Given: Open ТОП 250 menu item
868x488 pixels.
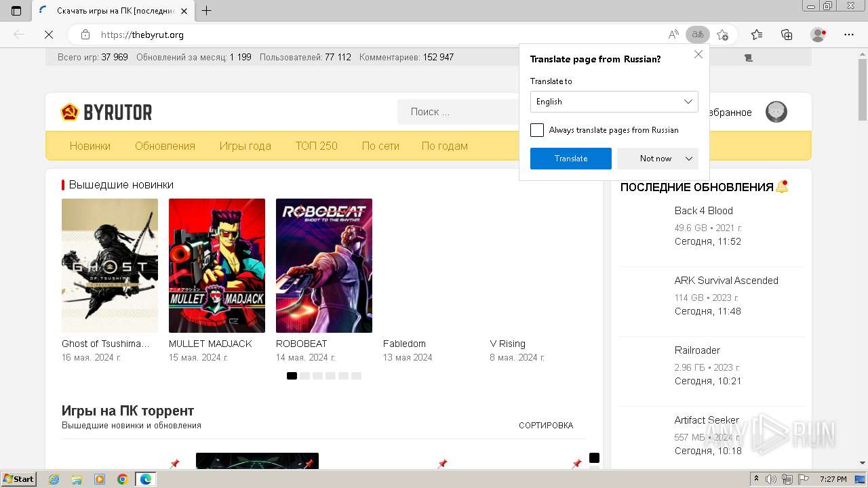Looking at the screenshot, I should point(317,146).
